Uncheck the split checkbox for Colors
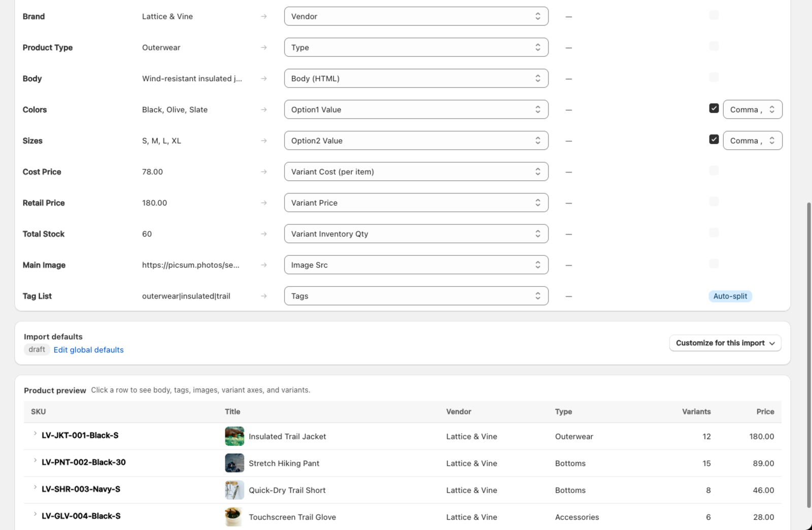 (714, 108)
